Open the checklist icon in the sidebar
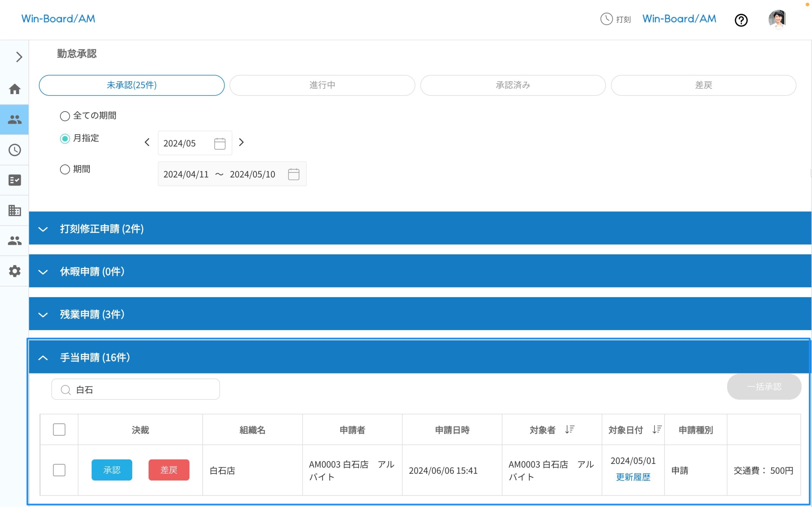 click(x=14, y=180)
